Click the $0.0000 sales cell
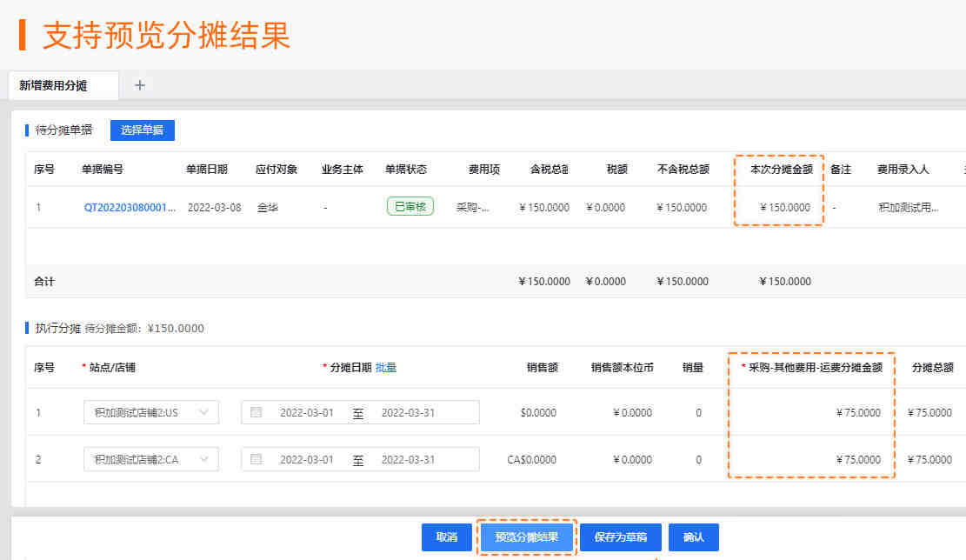The height and width of the screenshot is (560, 966). coord(538,413)
